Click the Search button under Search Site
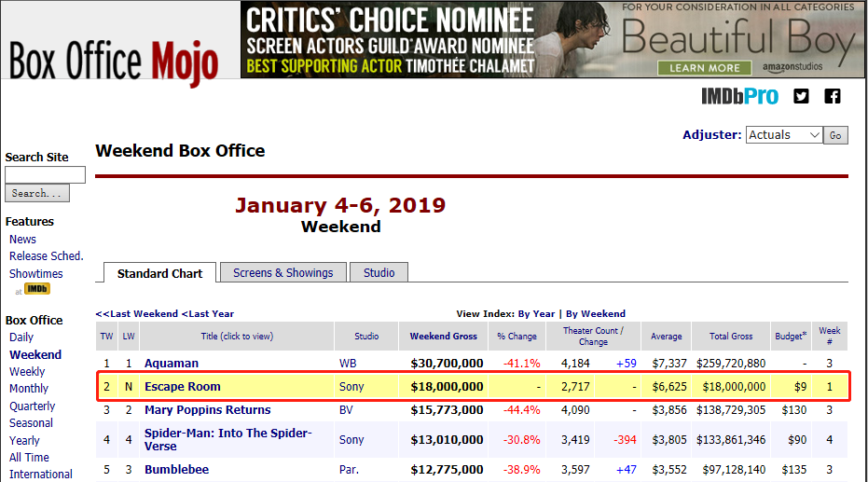This screenshot has height=482, width=868. (37, 193)
